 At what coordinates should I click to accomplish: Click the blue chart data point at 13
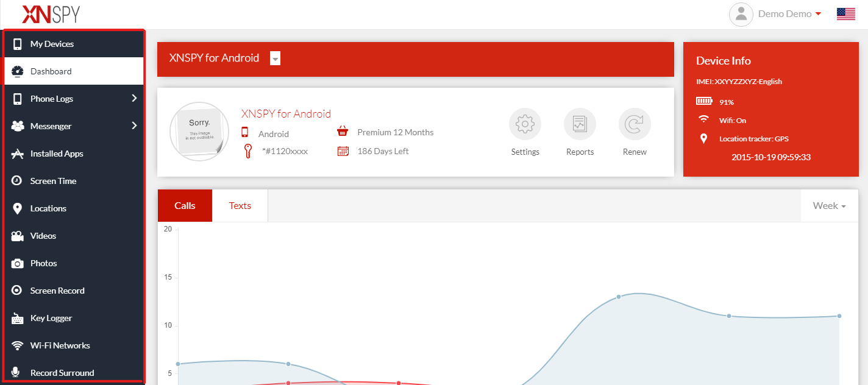coord(619,297)
